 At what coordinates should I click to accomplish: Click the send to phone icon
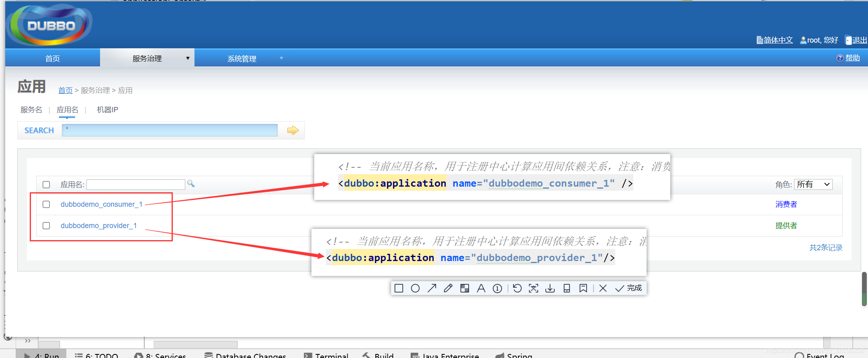pyautogui.click(x=567, y=288)
